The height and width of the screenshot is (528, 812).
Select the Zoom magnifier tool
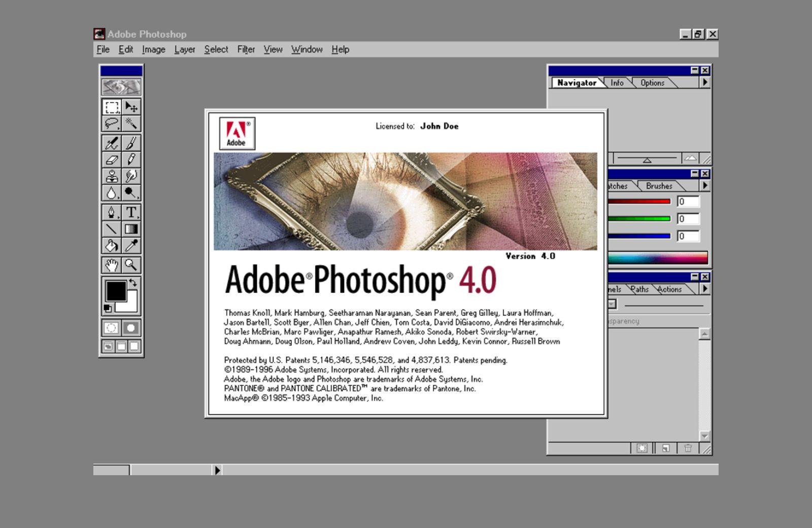[x=131, y=265]
